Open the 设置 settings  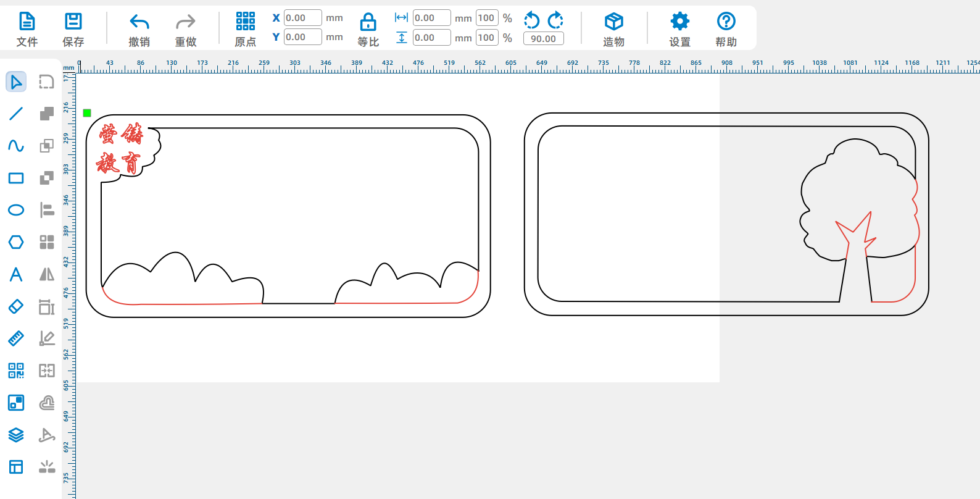click(679, 29)
